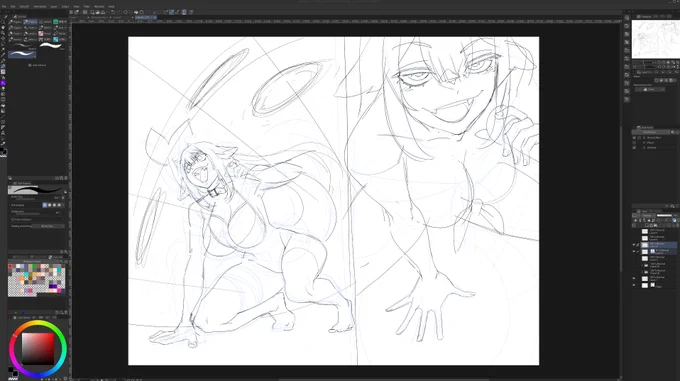Select the Selection area marquee tool

pos(3,44)
